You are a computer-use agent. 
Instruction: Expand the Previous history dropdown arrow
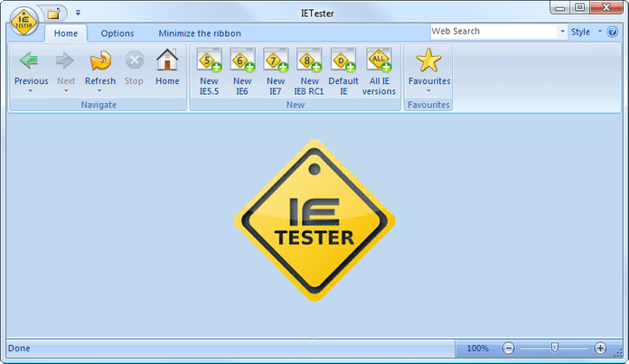click(x=31, y=91)
